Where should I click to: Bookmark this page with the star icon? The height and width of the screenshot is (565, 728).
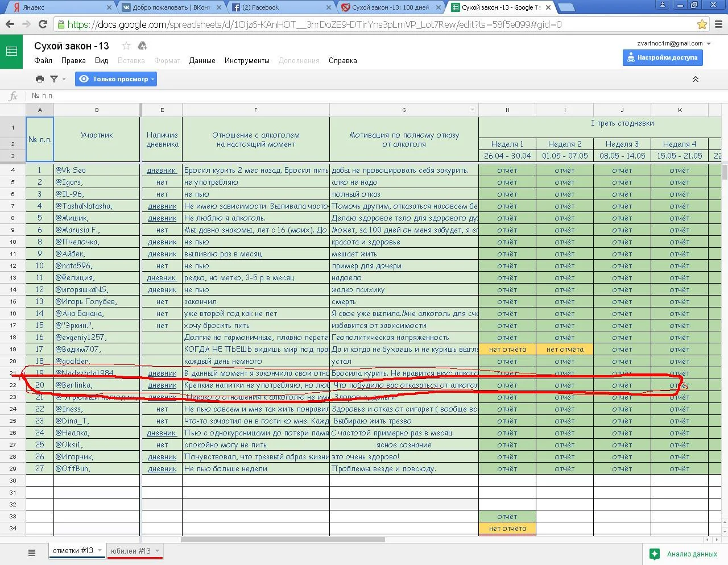click(x=702, y=24)
